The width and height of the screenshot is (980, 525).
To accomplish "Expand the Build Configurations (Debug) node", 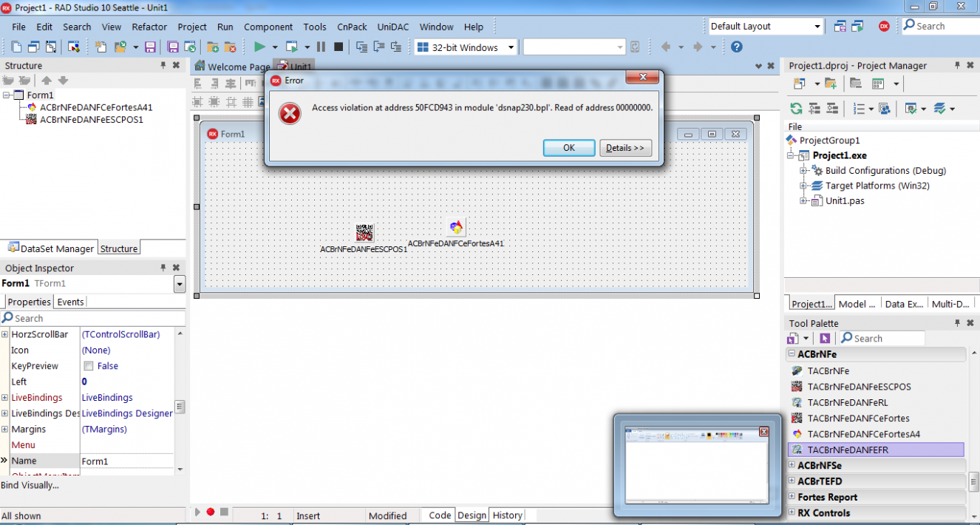I will coord(803,170).
